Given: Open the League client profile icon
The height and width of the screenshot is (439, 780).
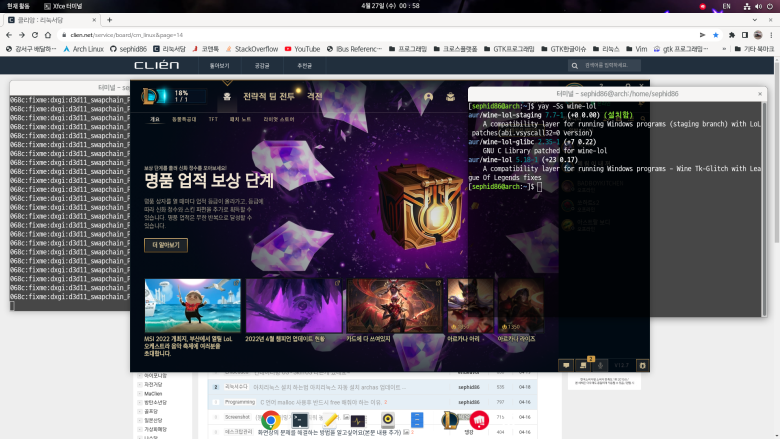Looking at the screenshot, I should [x=428, y=97].
